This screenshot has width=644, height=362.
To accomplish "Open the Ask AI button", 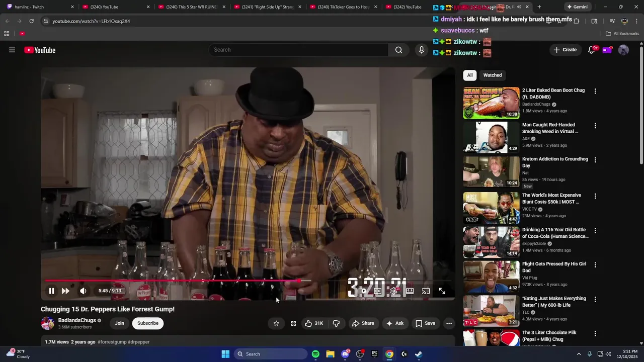I will 394,323.
